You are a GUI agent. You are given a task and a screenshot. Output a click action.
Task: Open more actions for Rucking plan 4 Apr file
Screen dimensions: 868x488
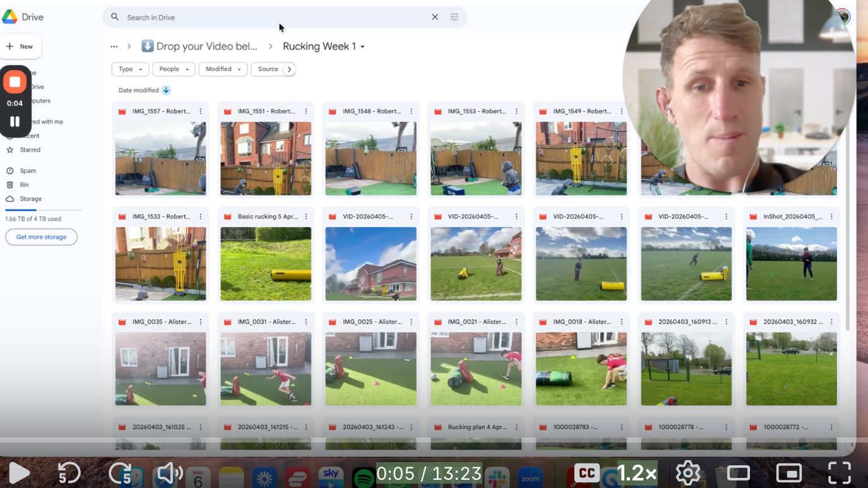pyautogui.click(x=516, y=427)
